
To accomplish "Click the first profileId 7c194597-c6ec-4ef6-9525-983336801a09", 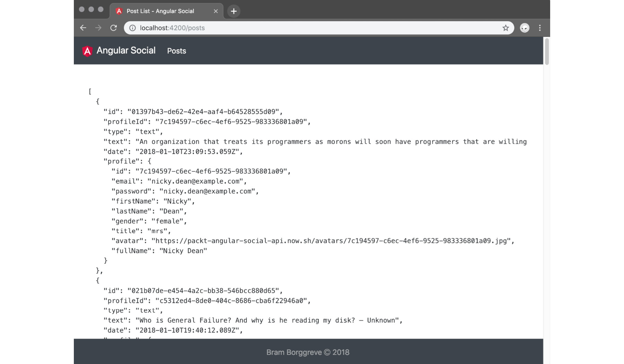I will [x=231, y=122].
